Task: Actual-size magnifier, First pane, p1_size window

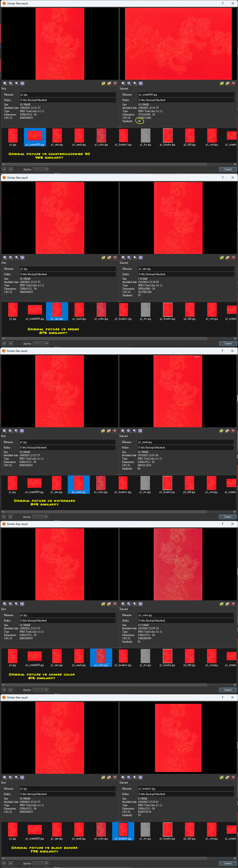Action: [x=17, y=257]
